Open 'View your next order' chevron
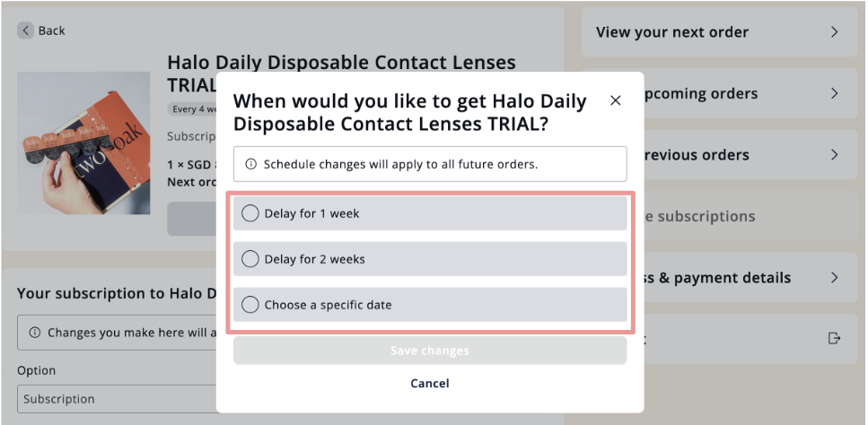This screenshot has height=425, width=868. click(x=834, y=32)
